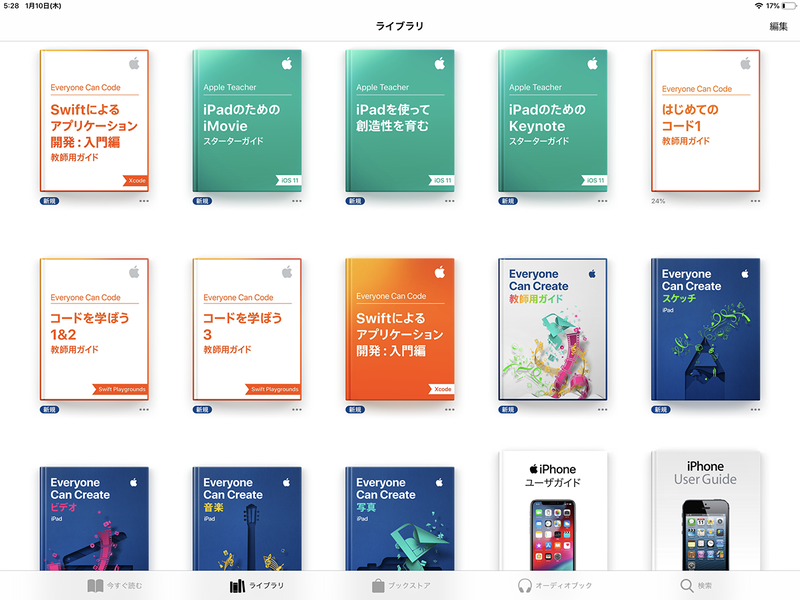The height and width of the screenshot is (600, 800).
Task: Open more options under Everyone Can Create 教師用ガイド
Action: (x=602, y=410)
